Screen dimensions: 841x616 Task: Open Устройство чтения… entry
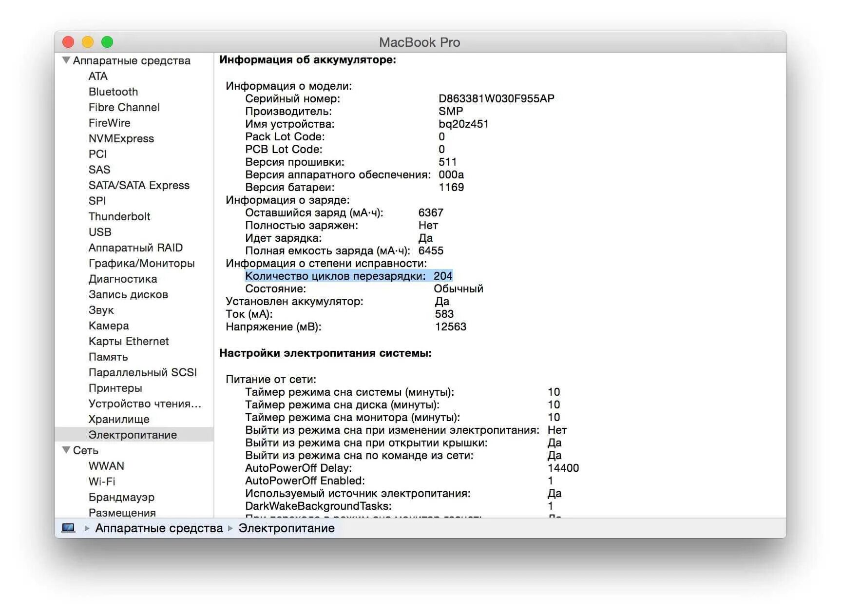145,404
